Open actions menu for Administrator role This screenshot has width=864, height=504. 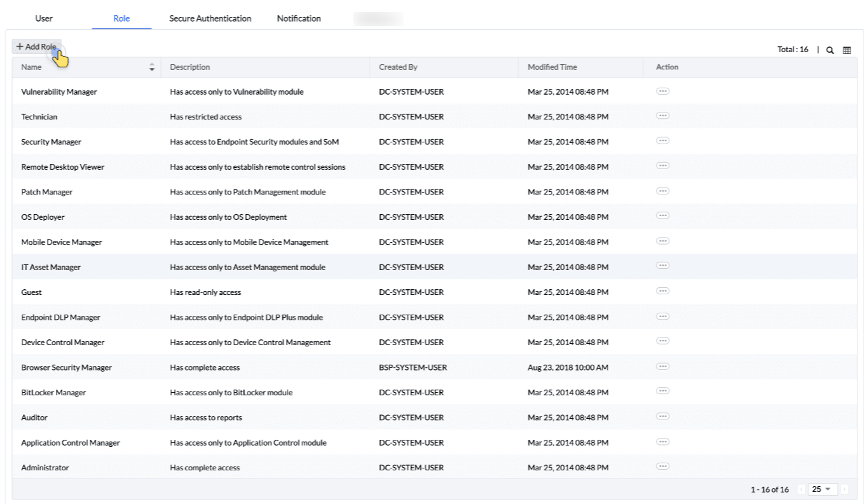(x=662, y=467)
